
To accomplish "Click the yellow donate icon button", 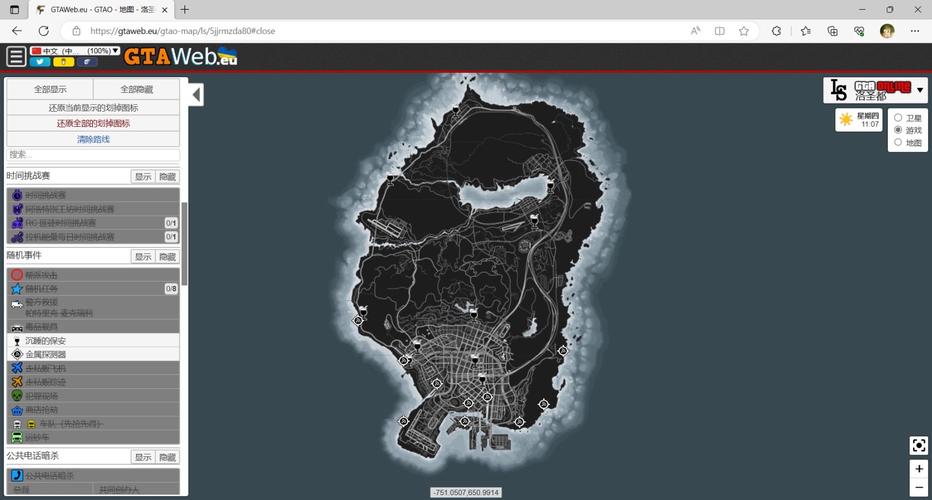I will coord(64,62).
